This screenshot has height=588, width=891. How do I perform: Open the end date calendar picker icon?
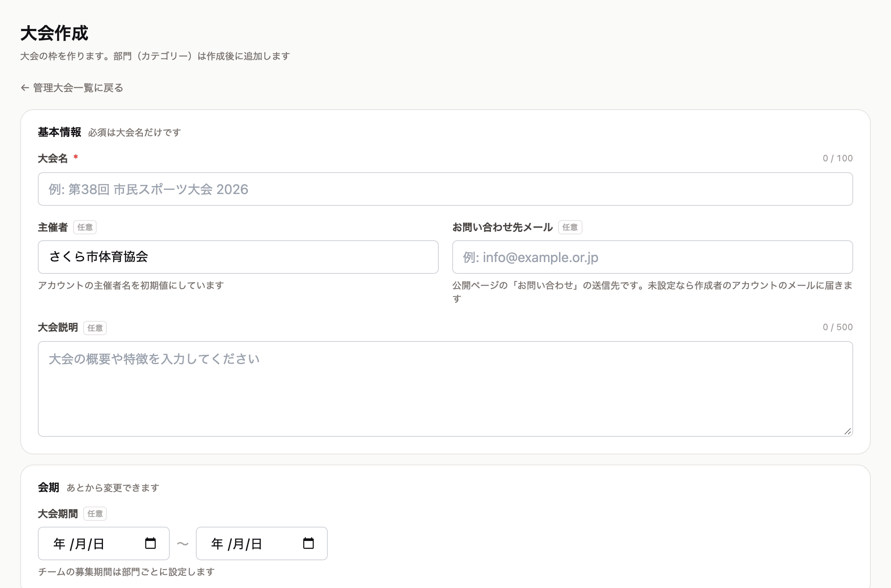tap(308, 543)
